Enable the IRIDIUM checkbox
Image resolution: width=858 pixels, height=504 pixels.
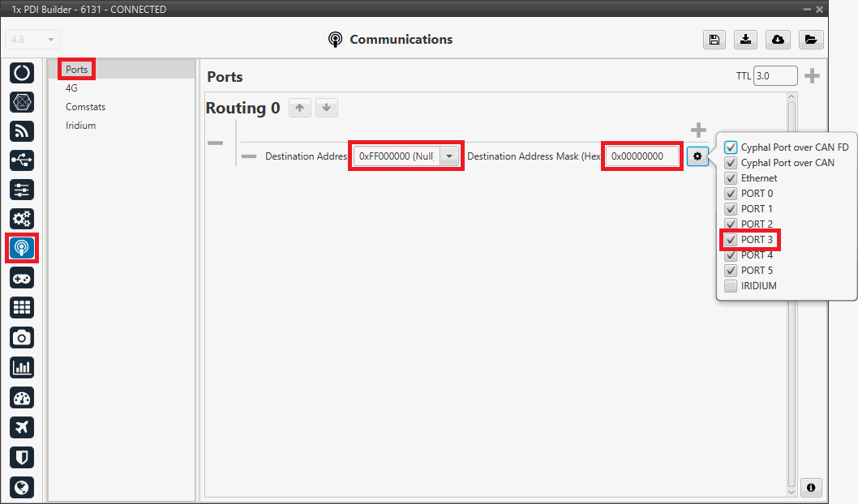click(x=731, y=286)
